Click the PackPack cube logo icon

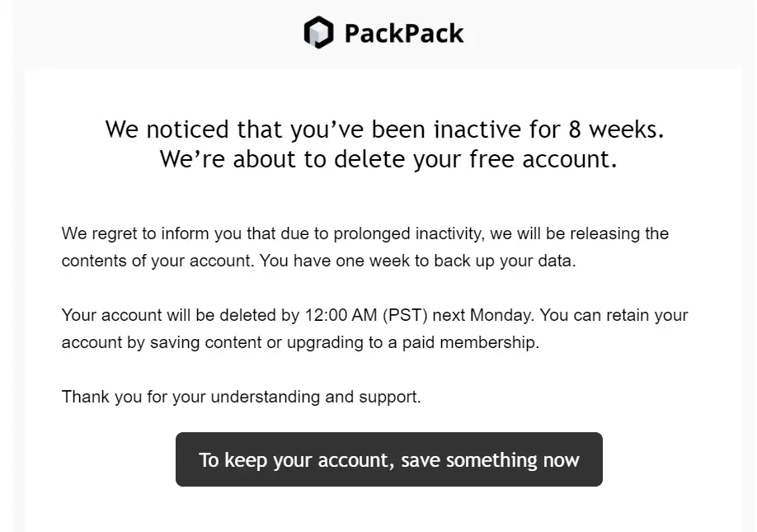pyautogui.click(x=318, y=33)
